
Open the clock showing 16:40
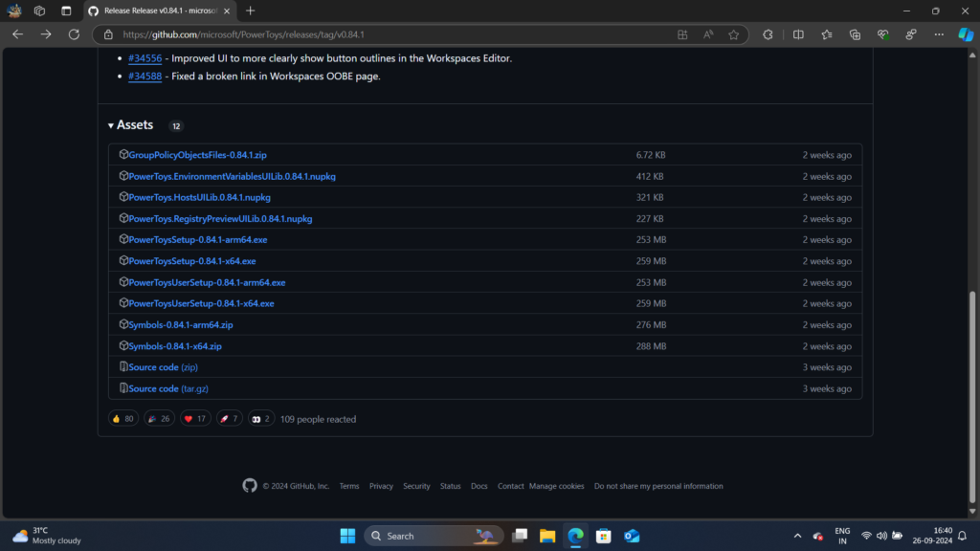[932, 536]
